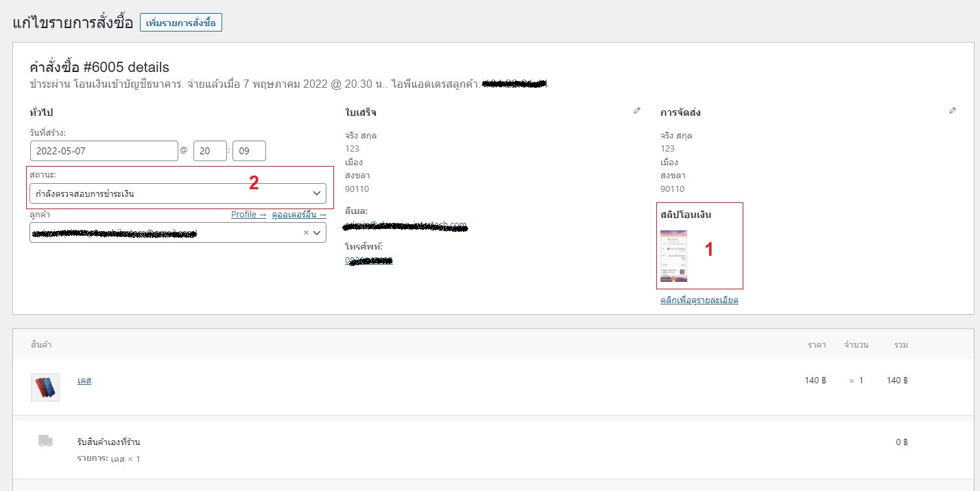Open the ลูกค้า customer select box
Screen dimensions: 980x491
click(x=165, y=233)
